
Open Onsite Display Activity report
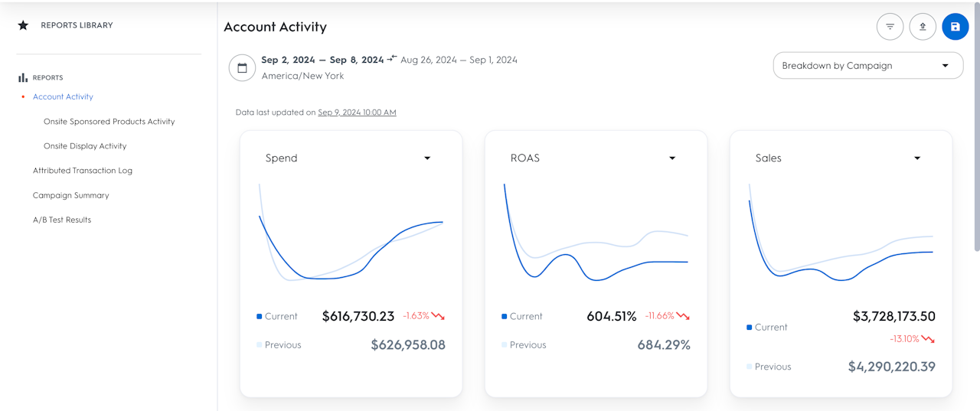click(x=85, y=146)
